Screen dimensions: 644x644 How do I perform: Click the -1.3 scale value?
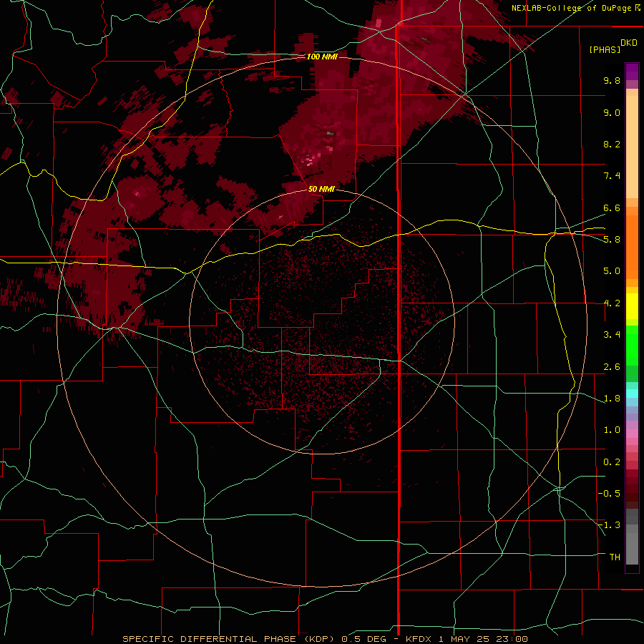(609, 525)
